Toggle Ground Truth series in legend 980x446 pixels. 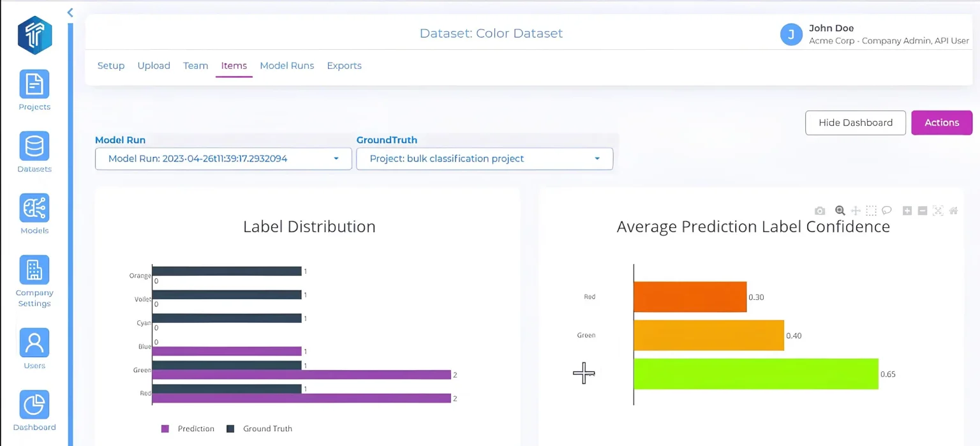click(260, 429)
